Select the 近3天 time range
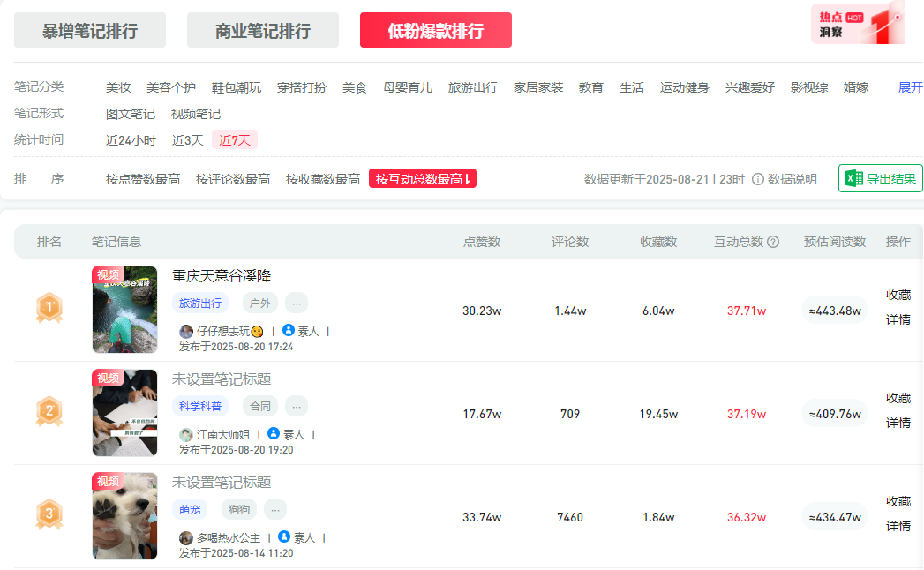 [187, 140]
